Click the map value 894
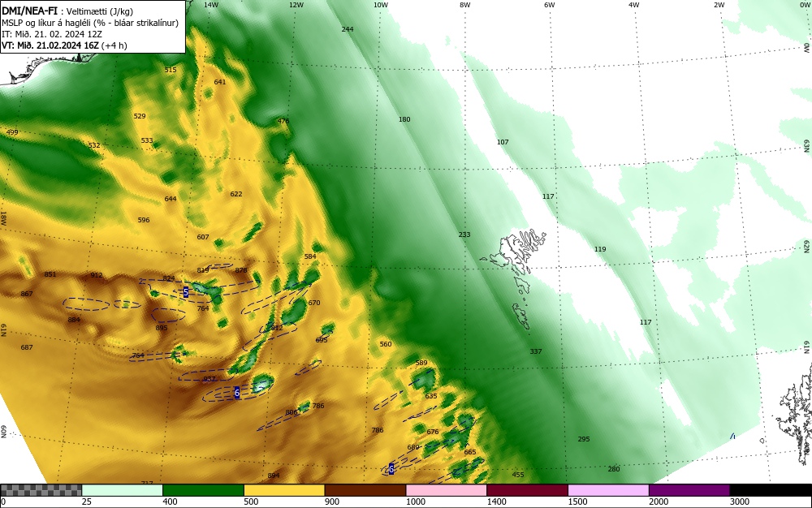 (274, 476)
